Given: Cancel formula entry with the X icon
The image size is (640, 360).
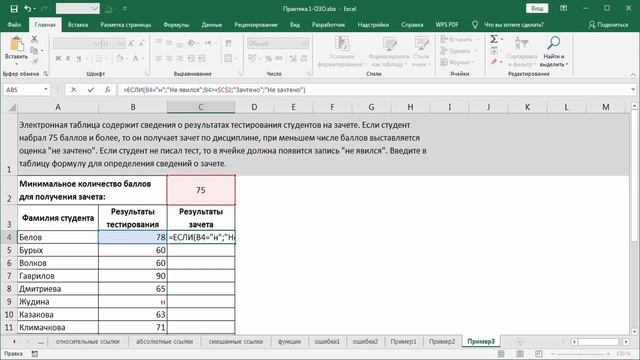Looking at the screenshot, I should (x=73, y=90).
